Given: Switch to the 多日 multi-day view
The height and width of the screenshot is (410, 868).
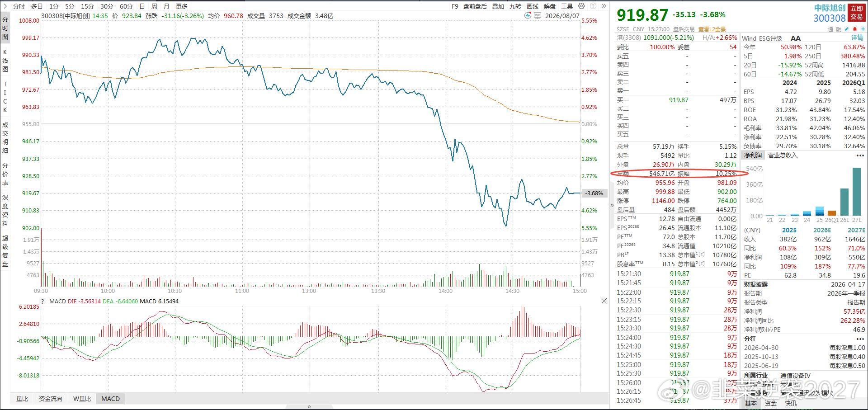Looking at the screenshot, I should click(x=37, y=6).
